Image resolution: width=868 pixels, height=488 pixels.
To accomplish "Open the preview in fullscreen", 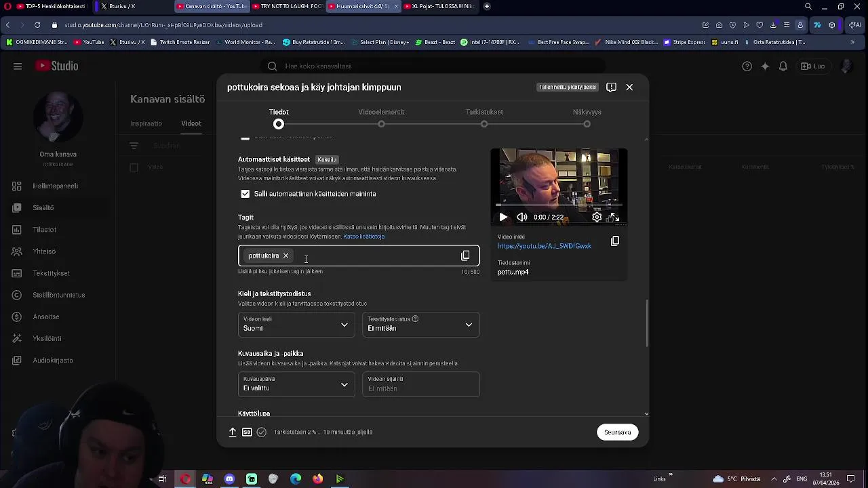I will click(614, 217).
